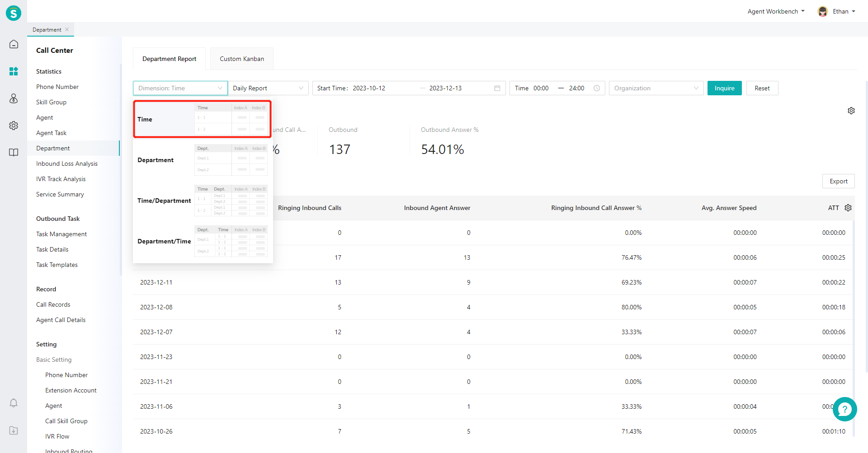
Task: Click the 2023-10-26 row date
Action: point(156,431)
